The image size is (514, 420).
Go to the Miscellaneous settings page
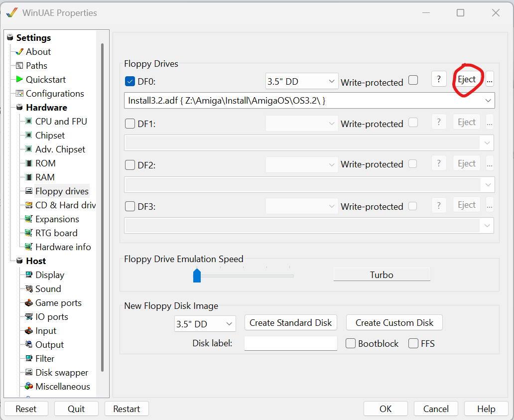(x=62, y=387)
